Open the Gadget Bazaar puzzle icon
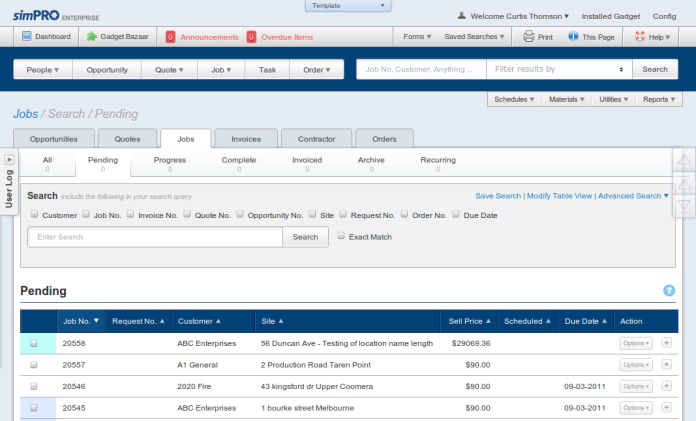 click(92, 37)
